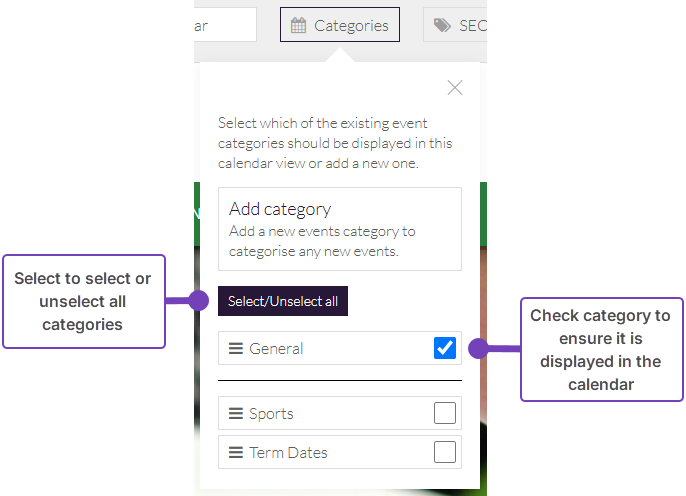686x496 pixels.
Task: Click the Add category heading text
Action: [280, 209]
